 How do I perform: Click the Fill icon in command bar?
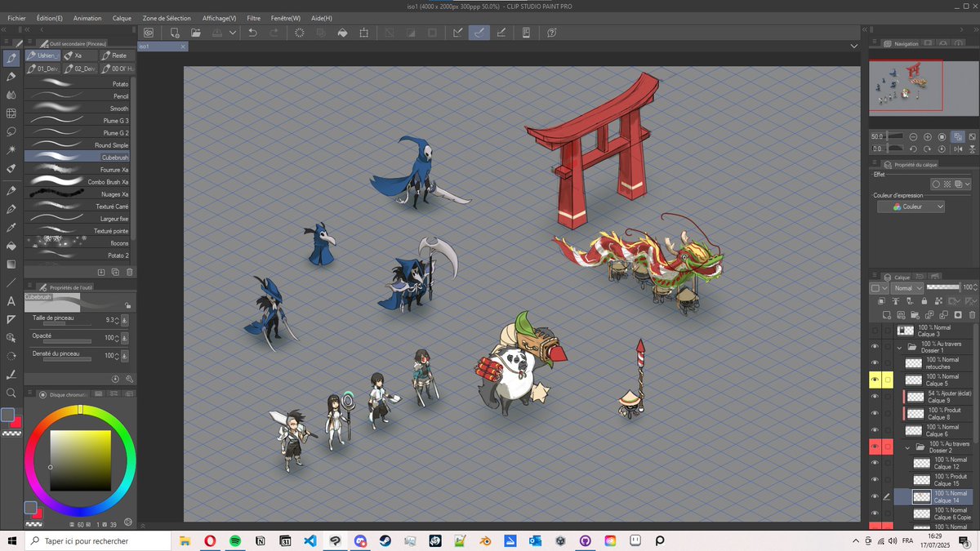342,33
